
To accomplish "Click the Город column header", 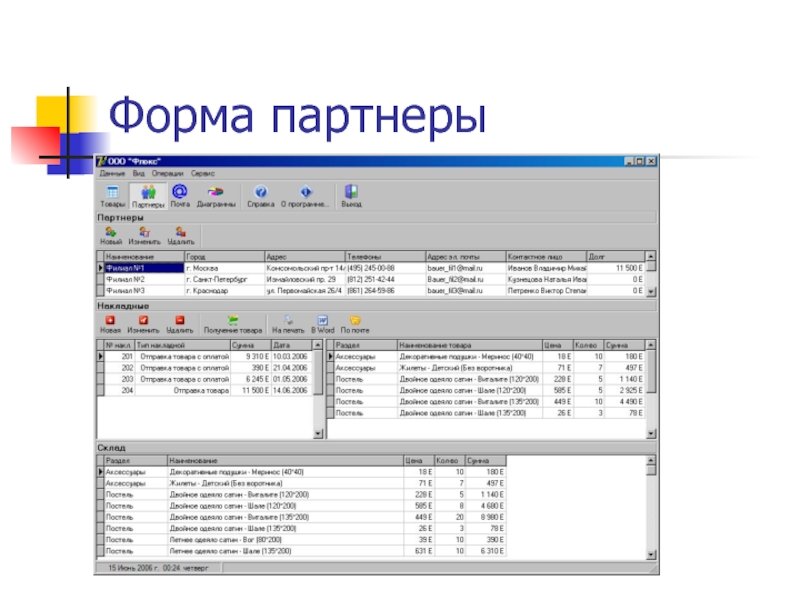I will [224, 257].
